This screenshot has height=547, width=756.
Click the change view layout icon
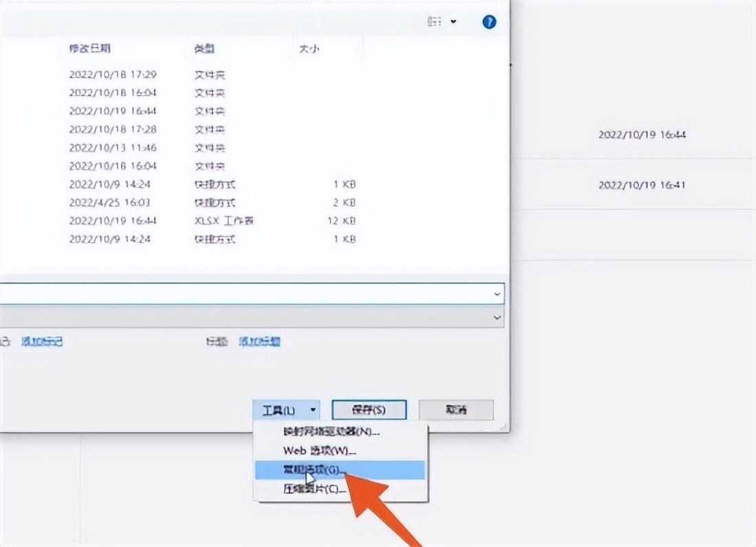point(434,21)
